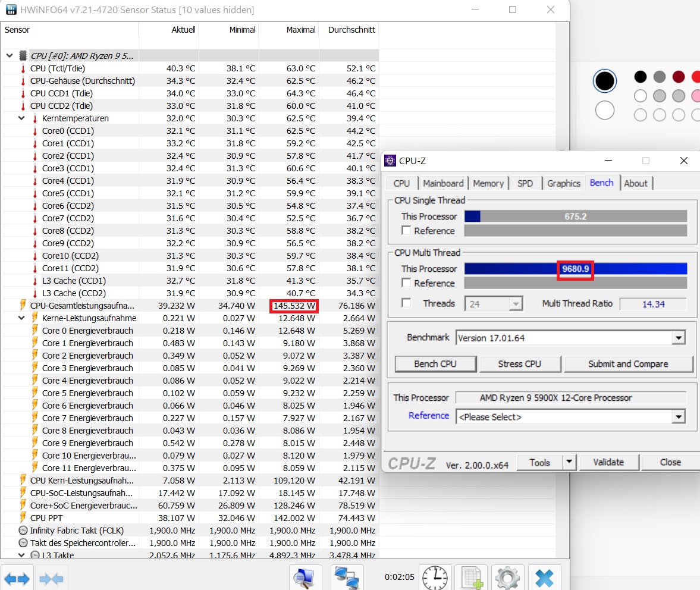Click Submit and Compare button

[628, 364]
